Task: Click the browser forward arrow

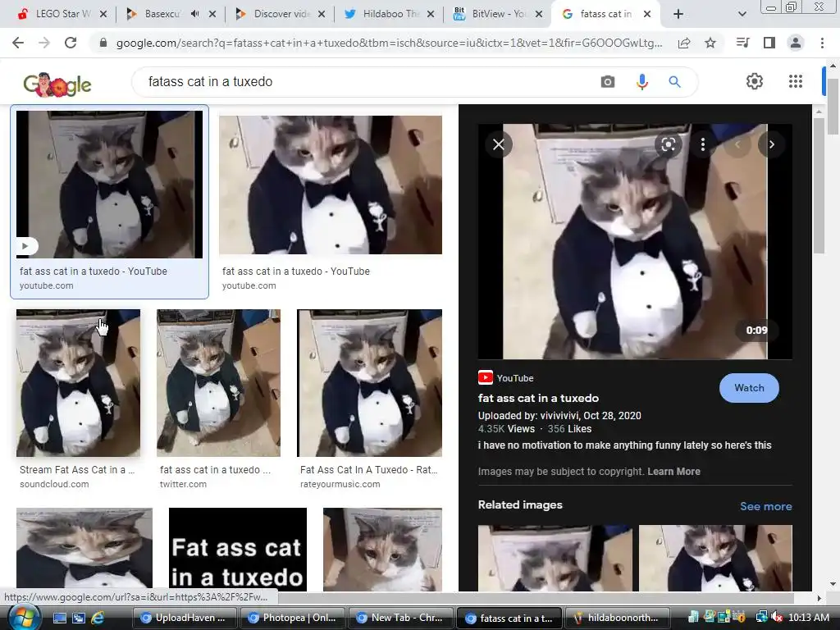Action: click(44, 43)
